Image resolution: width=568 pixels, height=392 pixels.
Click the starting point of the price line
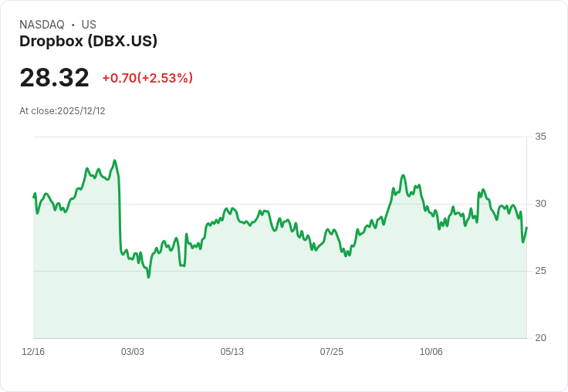pos(33,198)
